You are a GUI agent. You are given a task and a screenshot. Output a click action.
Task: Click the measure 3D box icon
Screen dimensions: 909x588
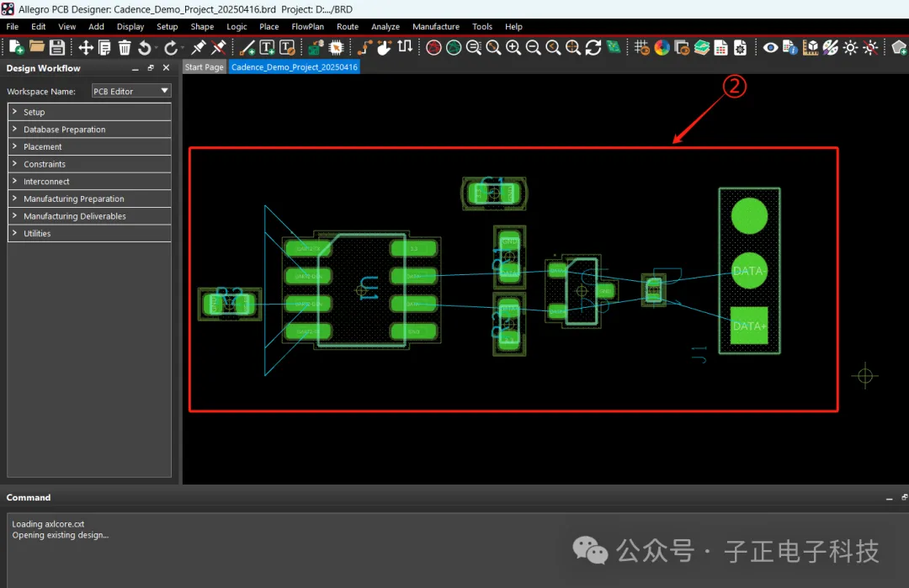click(x=811, y=47)
